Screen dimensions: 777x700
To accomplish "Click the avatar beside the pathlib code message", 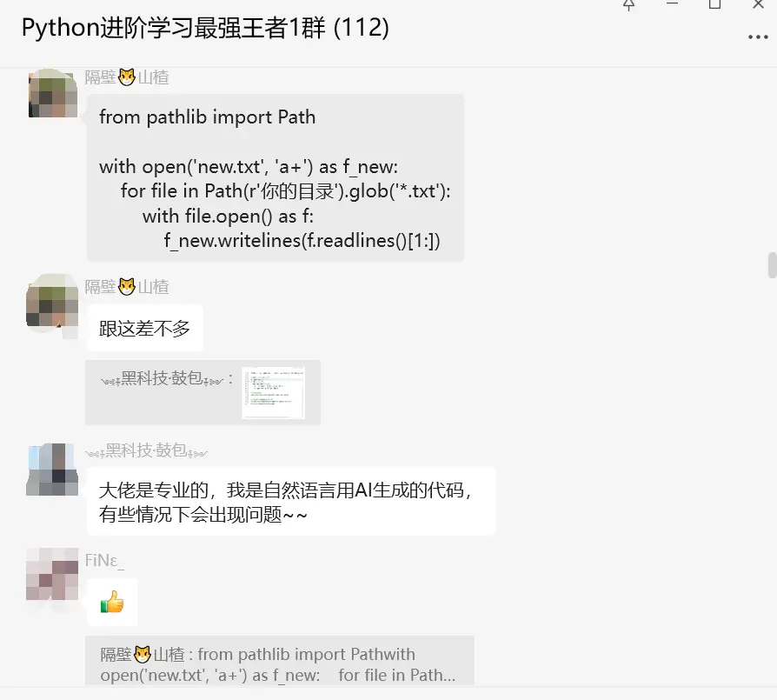I will pos(52,93).
